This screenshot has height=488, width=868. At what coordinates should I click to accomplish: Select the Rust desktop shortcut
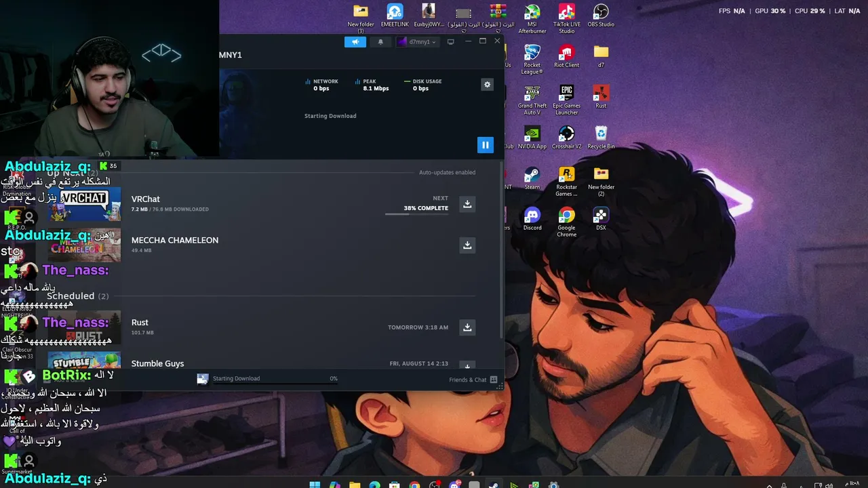[601, 97]
